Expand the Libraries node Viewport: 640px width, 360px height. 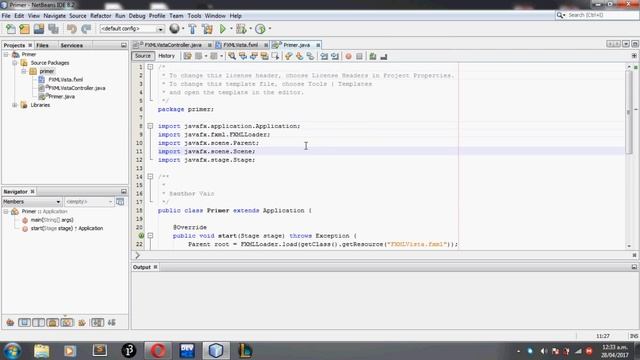click(15, 105)
